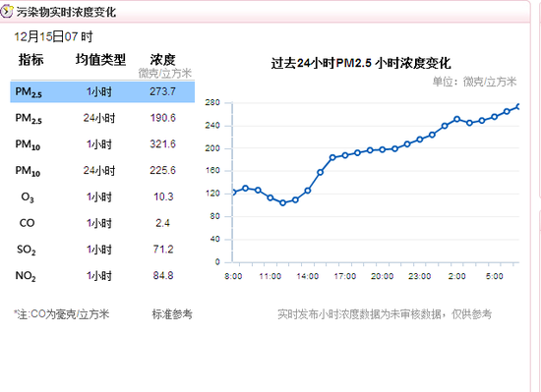
Task: Select the O3 1小时 row
Action: pyautogui.click(x=102, y=196)
